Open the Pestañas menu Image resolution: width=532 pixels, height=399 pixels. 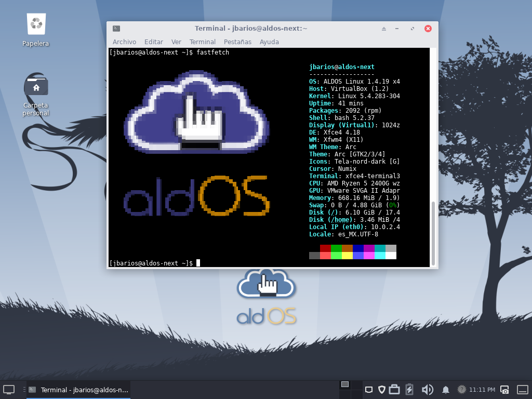point(237,42)
